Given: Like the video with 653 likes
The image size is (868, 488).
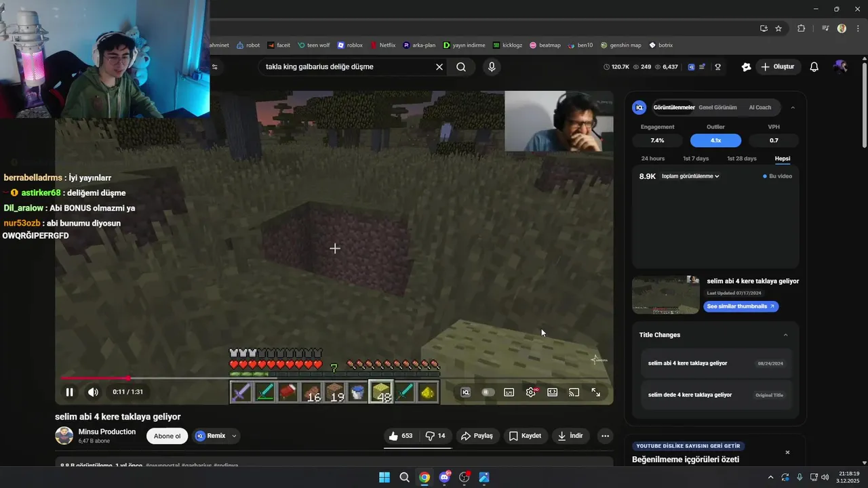Looking at the screenshot, I should [x=401, y=436].
